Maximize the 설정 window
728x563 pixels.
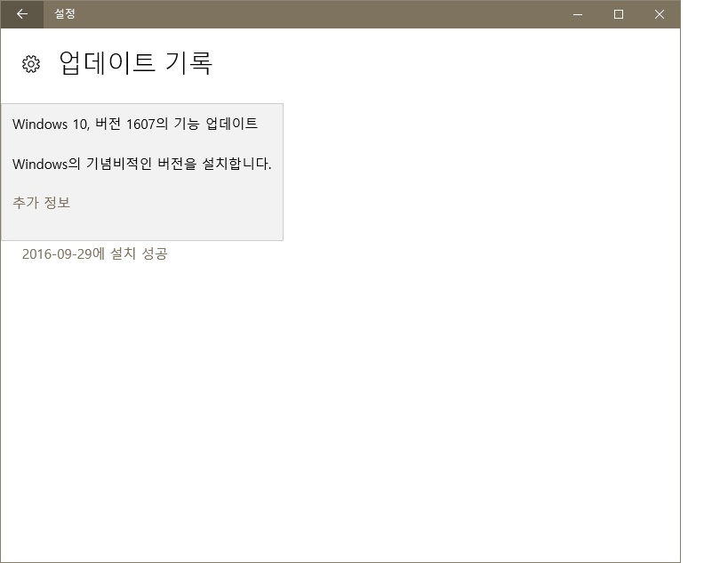(619, 14)
